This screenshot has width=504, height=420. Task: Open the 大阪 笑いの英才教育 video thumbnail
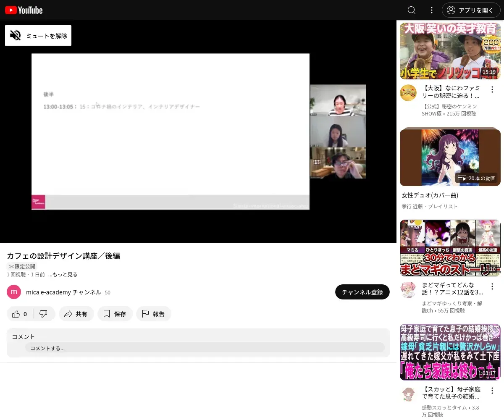(450, 51)
